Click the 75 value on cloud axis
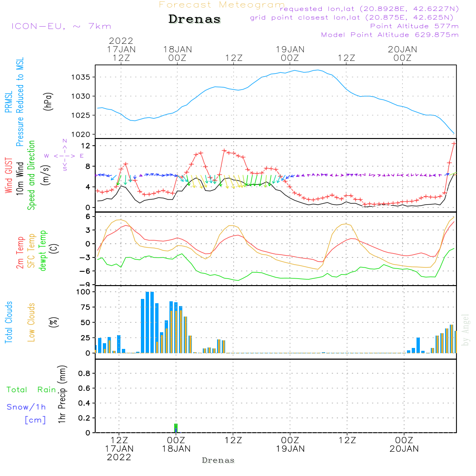Viewport: 476px width, 476px height. (x=86, y=307)
